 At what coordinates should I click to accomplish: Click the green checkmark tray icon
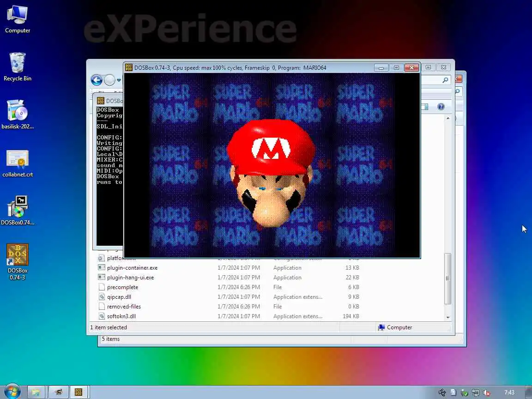pyautogui.click(x=465, y=393)
